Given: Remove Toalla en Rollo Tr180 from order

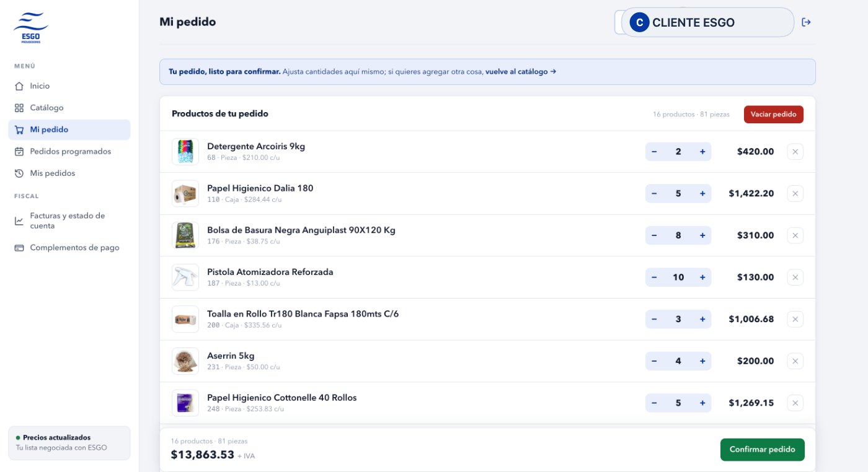Looking at the screenshot, I should pyautogui.click(x=795, y=319).
